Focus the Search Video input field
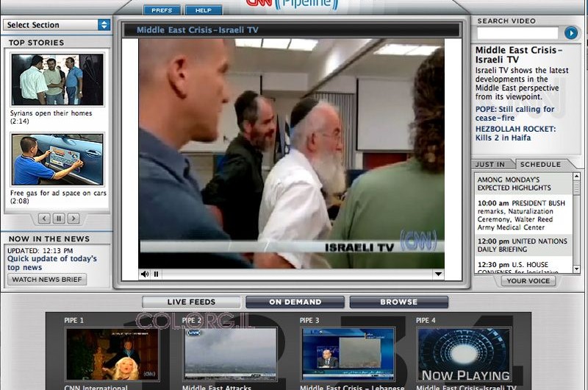The width and height of the screenshot is (588, 390). (517, 33)
